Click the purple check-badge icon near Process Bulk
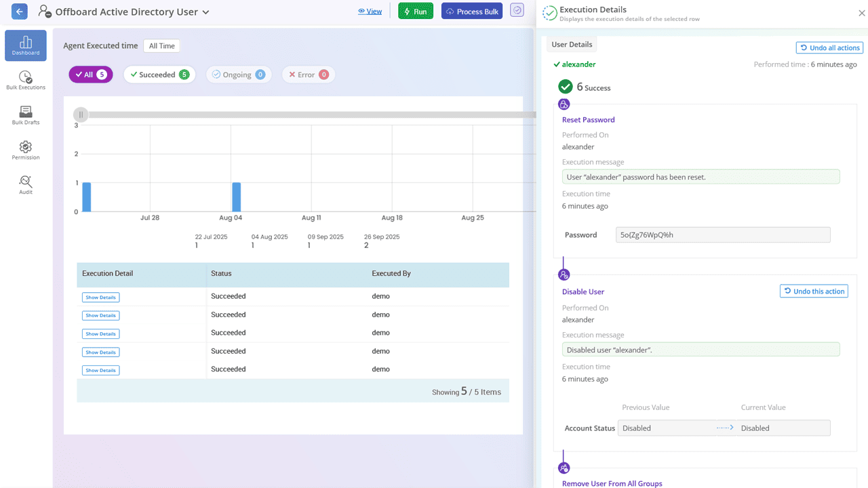 [517, 10]
